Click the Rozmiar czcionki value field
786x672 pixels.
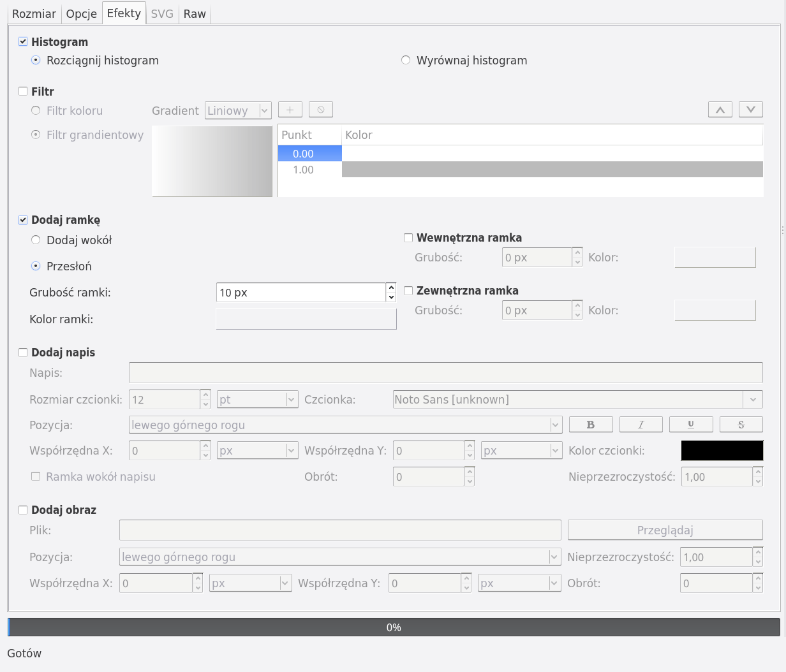(x=165, y=400)
